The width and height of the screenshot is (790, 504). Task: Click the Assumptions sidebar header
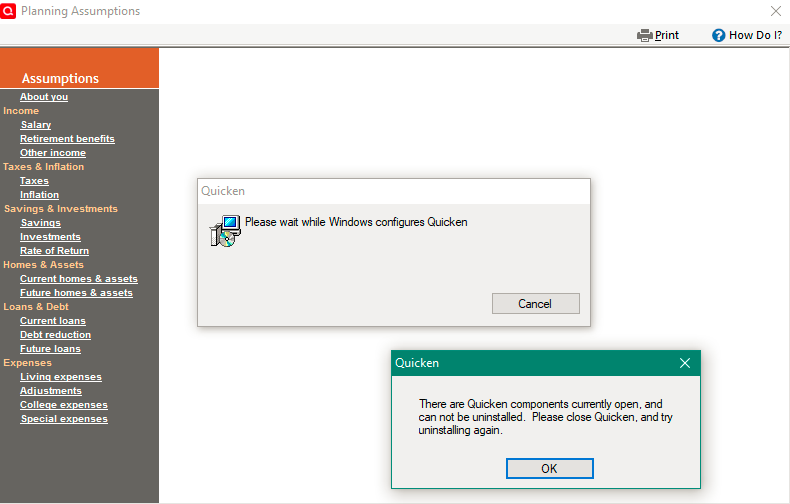pos(60,78)
